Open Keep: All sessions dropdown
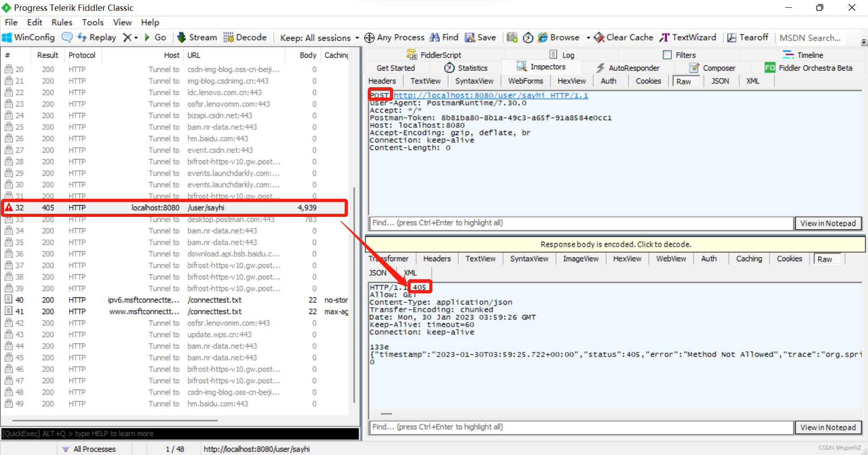This screenshot has width=868, height=455. pyautogui.click(x=319, y=38)
